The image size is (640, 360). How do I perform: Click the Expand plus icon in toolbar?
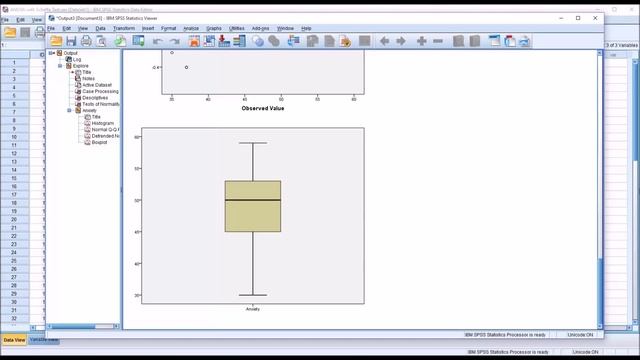[422, 41]
